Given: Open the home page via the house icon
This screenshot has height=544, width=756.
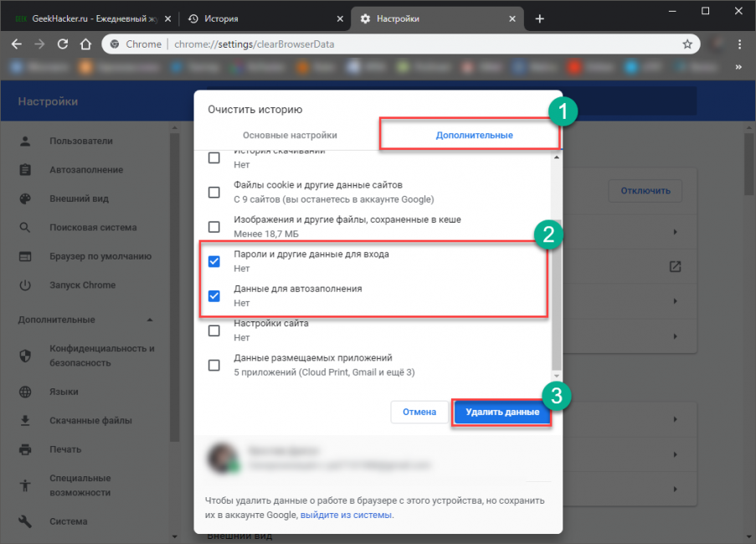Looking at the screenshot, I should tap(86, 44).
